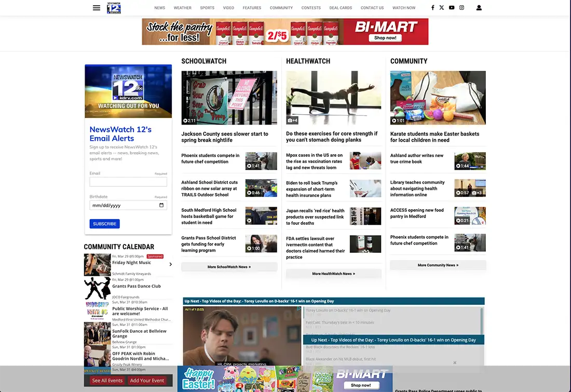This screenshot has width=571, height=392.
Task: Open the core strength exercises yoga thumbnail
Action: [334, 98]
